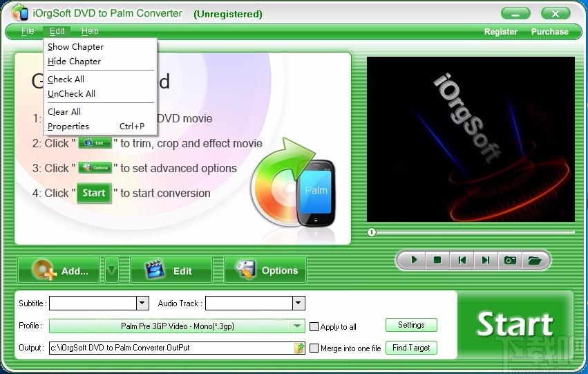The height and width of the screenshot is (374, 588).
Task: Click the small Start icon in instructions
Action: tap(94, 193)
